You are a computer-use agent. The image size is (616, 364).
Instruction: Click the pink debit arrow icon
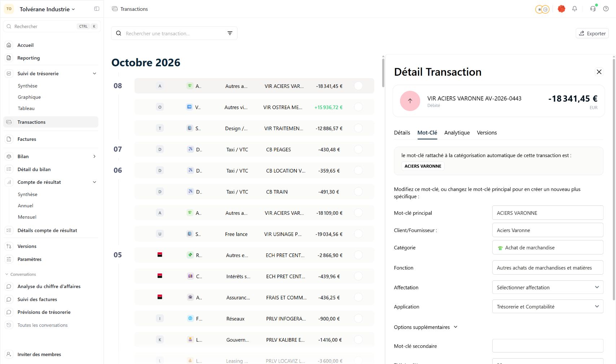410,101
